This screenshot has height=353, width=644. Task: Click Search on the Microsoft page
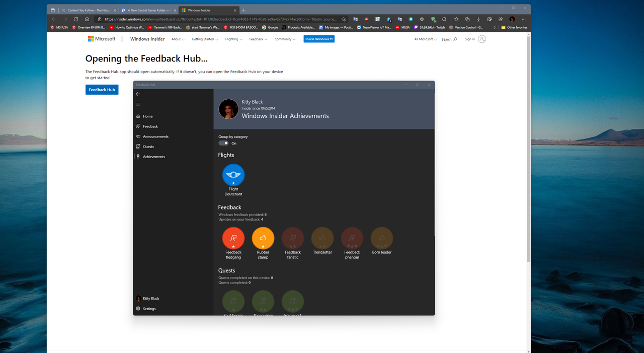click(x=449, y=39)
